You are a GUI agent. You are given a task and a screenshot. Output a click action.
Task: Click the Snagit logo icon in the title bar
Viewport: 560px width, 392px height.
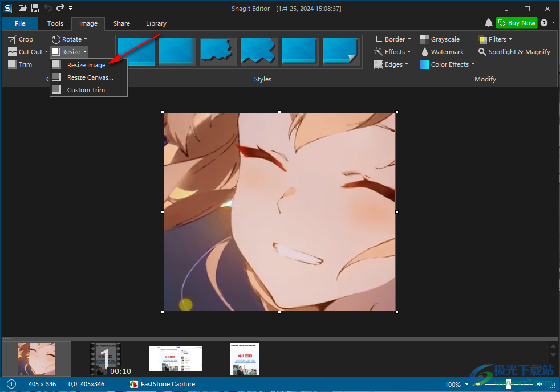(7, 8)
